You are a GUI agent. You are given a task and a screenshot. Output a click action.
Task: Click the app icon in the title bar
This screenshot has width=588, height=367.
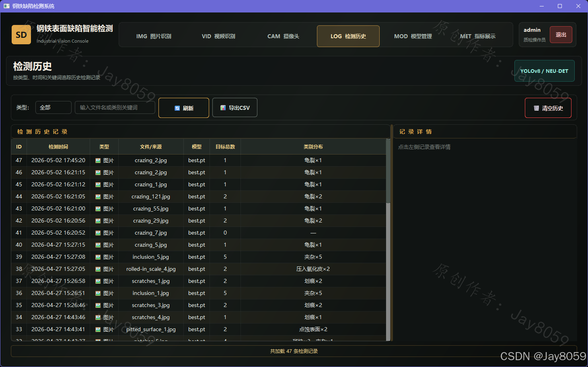[6, 6]
